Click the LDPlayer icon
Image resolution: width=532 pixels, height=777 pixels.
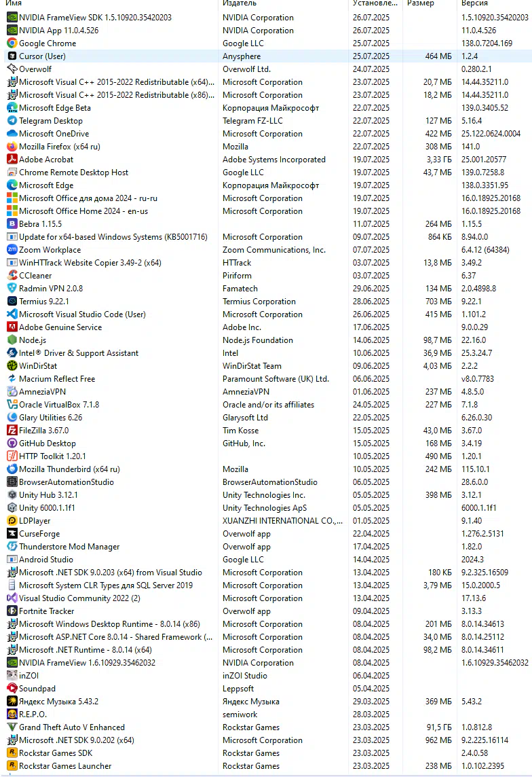[12, 521]
